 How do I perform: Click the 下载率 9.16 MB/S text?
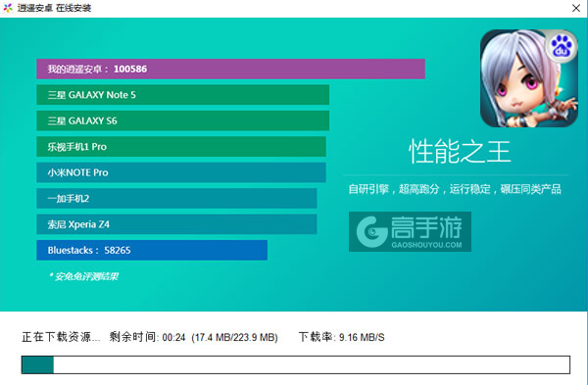(342, 337)
